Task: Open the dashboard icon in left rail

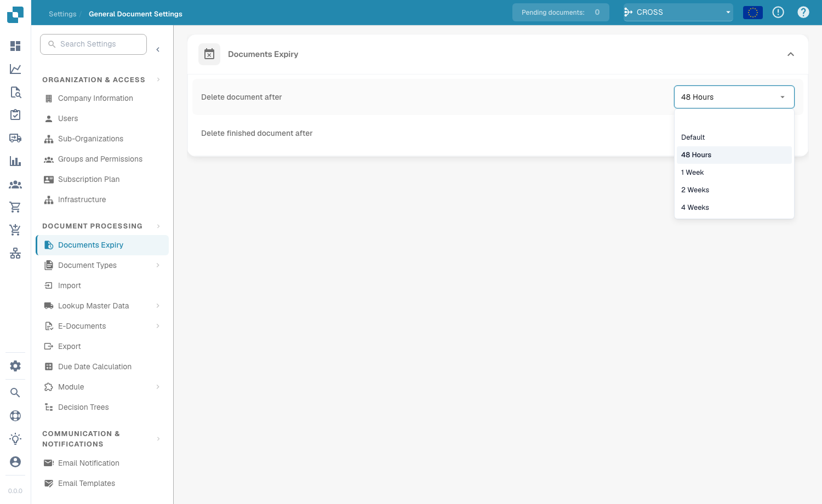Action: tap(15, 46)
